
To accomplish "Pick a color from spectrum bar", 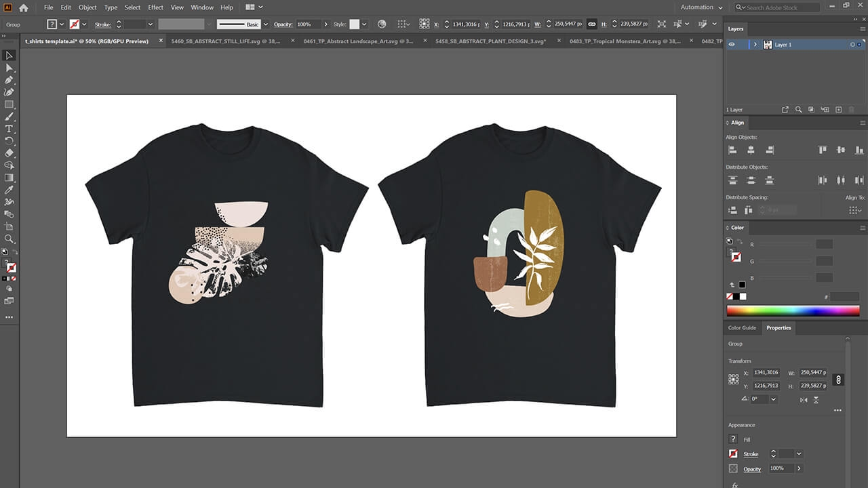I will click(793, 311).
